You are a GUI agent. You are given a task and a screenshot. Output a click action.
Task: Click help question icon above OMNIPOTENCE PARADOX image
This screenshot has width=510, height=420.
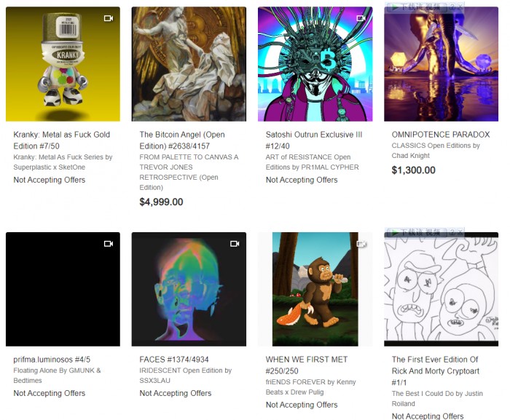[452, 7]
